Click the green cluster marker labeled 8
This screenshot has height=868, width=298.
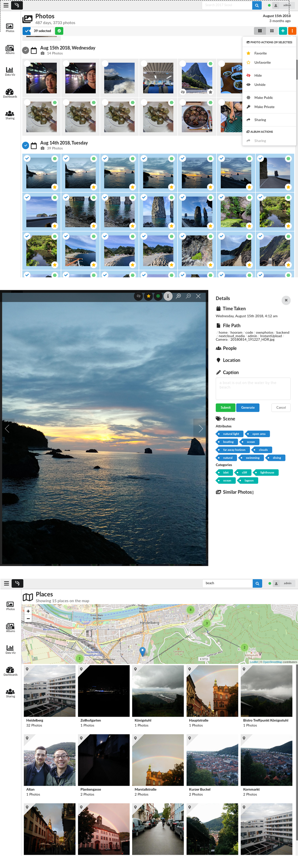[190, 610]
